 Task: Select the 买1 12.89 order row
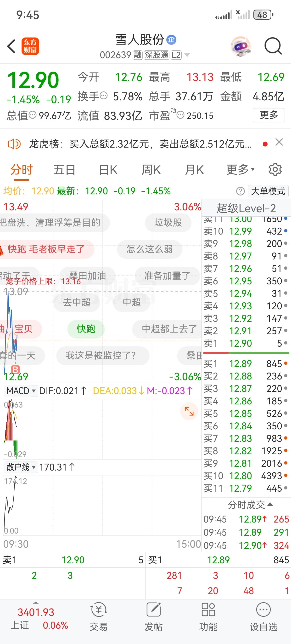(x=246, y=363)
